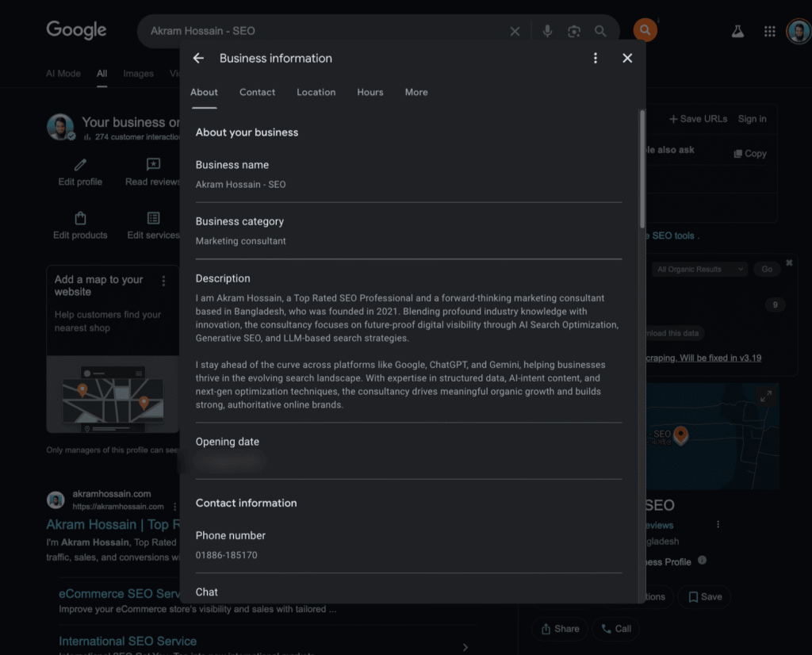Switch to the Contact tab
Image resolution: width=812 pixels, height=655 pixels.
[x=257, y=92]
